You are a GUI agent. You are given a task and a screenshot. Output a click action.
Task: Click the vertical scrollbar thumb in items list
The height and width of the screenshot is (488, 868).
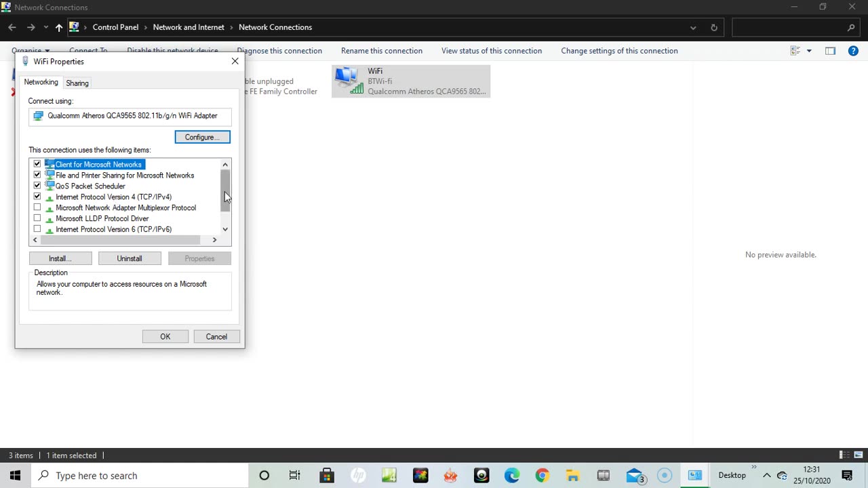tap(225, 190)
